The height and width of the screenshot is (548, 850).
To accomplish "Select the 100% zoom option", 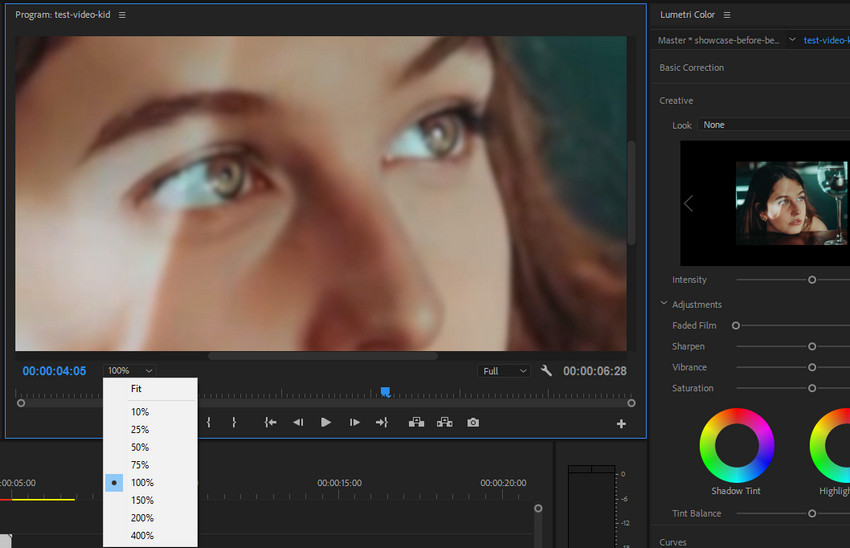I will [x=140, y=483].
